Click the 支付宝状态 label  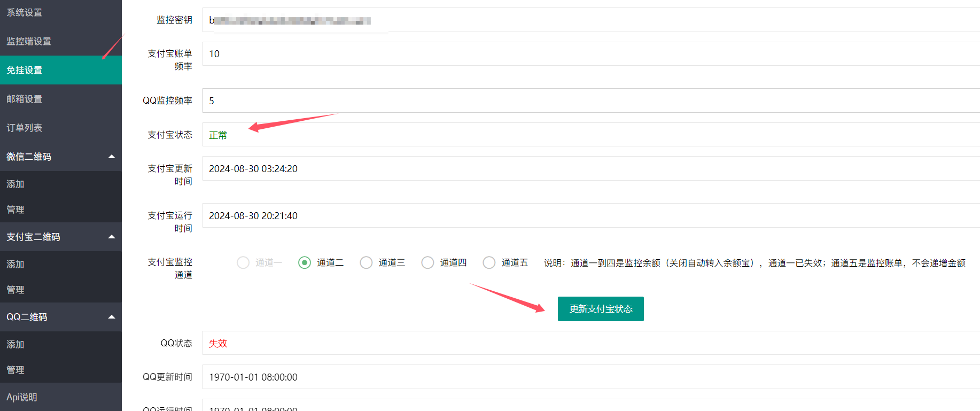(x=170, y=135)
